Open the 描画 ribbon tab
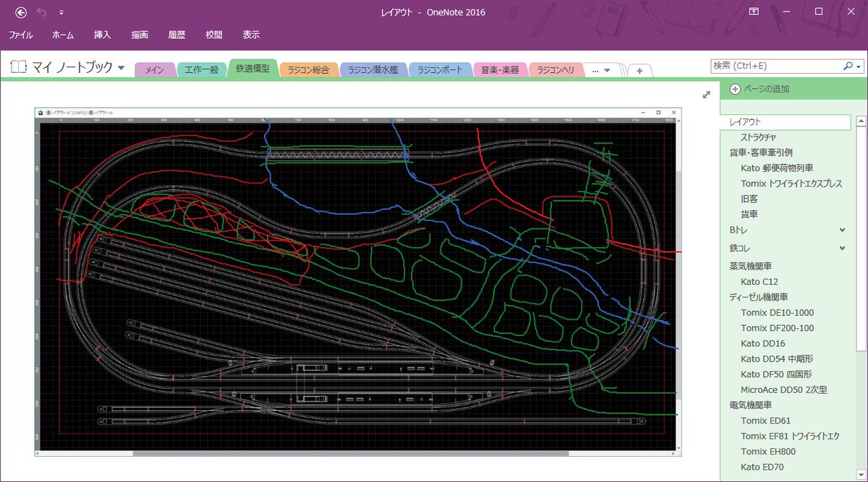 pos(140,35)
